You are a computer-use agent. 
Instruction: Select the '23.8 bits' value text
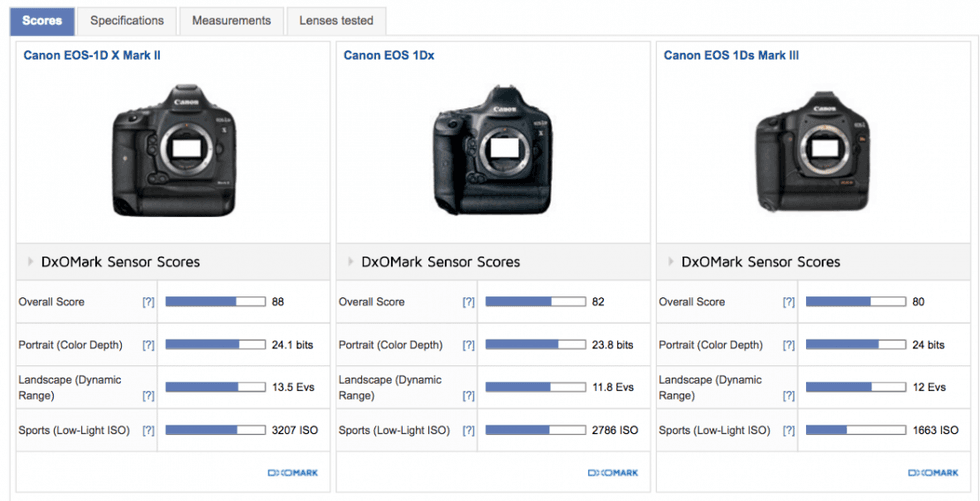pyautogui.click(x=612, y=345)
